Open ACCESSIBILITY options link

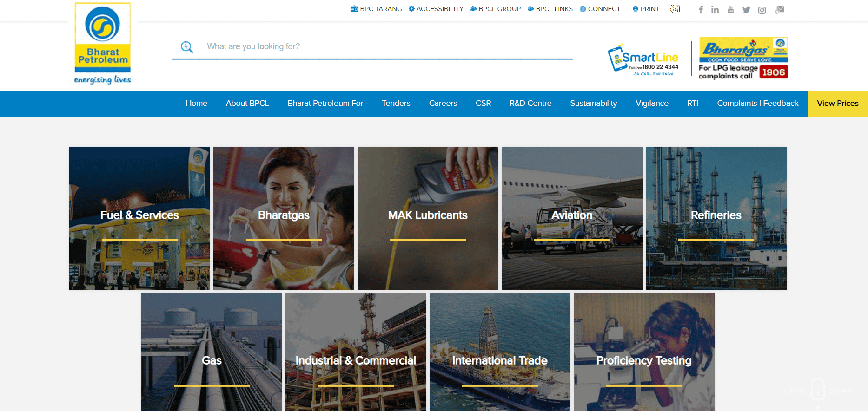click(x=436, y=9)
